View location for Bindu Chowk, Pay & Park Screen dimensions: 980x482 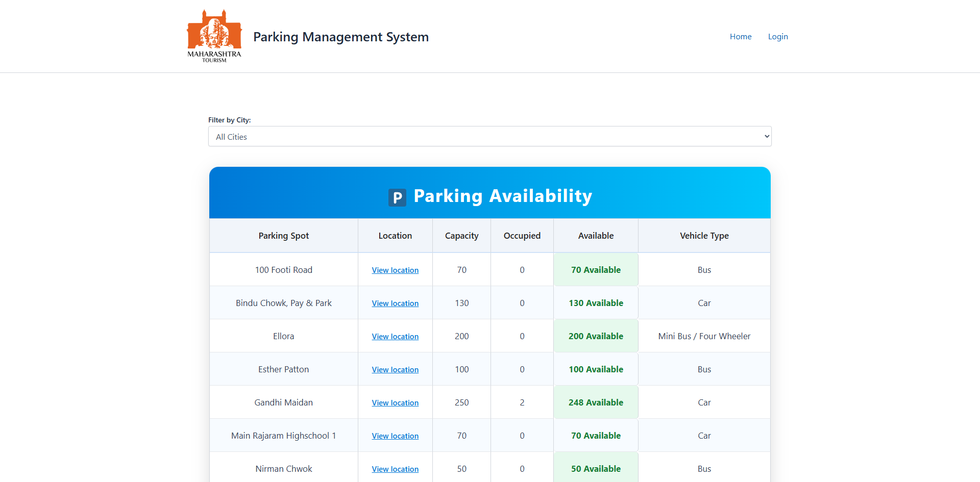pyautogui.click(x=395, y=303)
